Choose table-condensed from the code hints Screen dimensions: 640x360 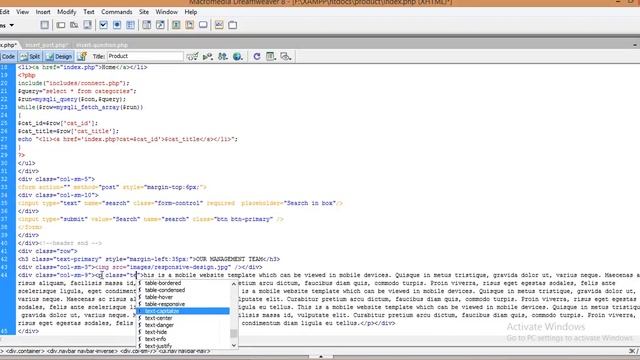tap(183, 290)
